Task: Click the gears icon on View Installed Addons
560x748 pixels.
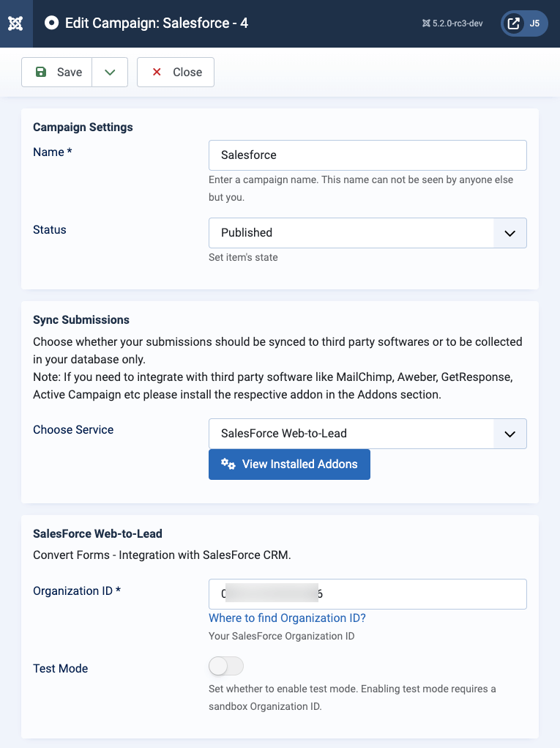Action: [228, 464]
